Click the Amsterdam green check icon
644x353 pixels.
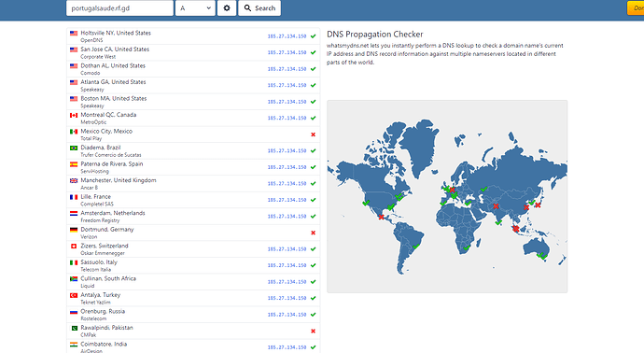pyautogui.click(x=314, y=216)
